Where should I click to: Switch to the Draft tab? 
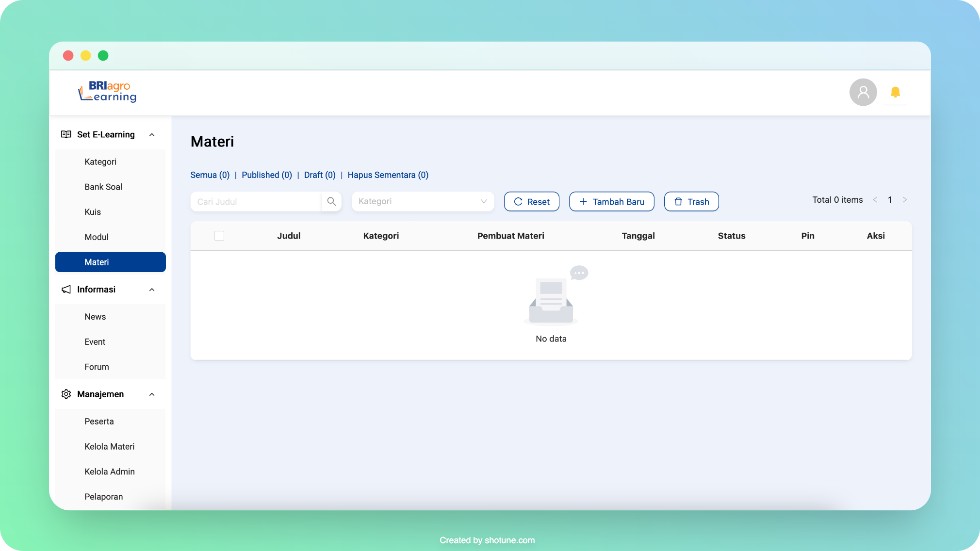click(x=320, y=175)
